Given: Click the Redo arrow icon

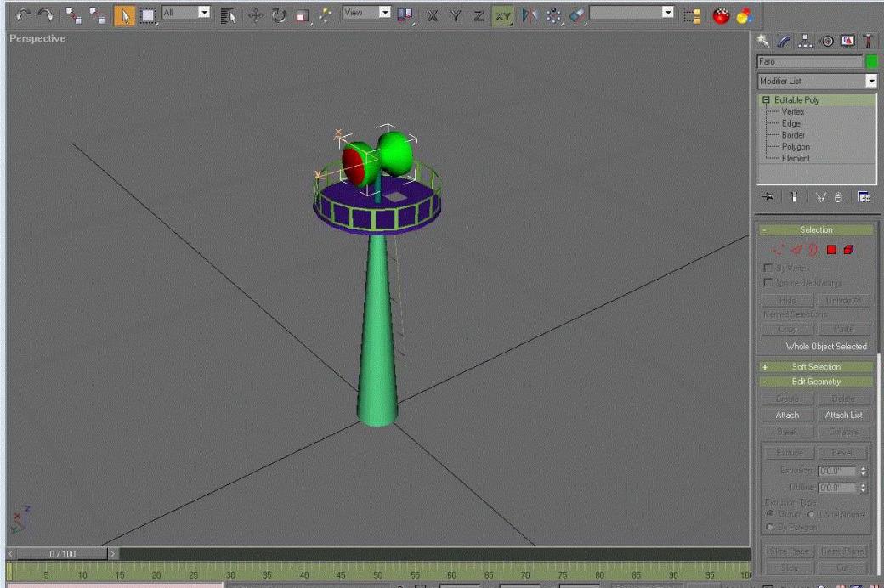Looking at the screenshot, I should point(46,15).
